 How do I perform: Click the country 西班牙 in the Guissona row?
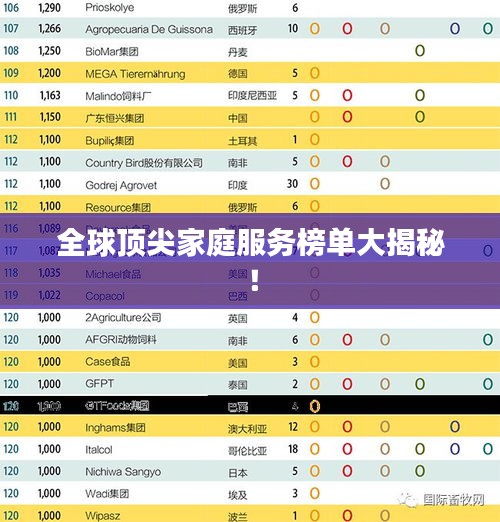pos(242,30)
